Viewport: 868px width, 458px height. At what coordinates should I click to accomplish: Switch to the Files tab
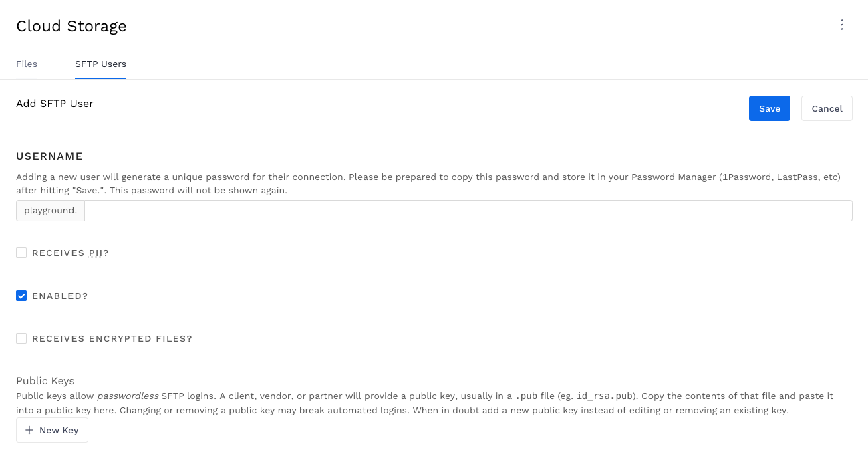click(27, 64)
